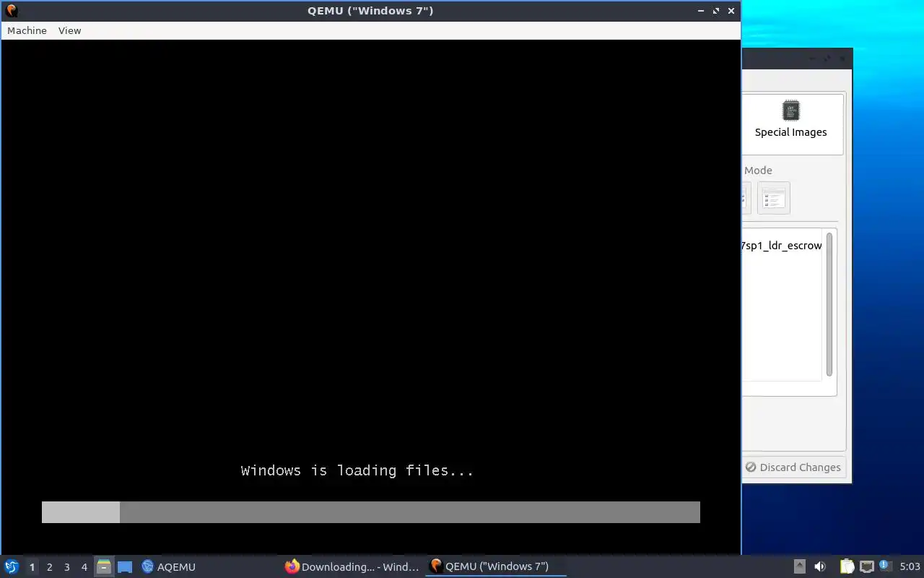Click the Windows loading progress bar
Screen dimensions: 924x578
click(371, 512)
